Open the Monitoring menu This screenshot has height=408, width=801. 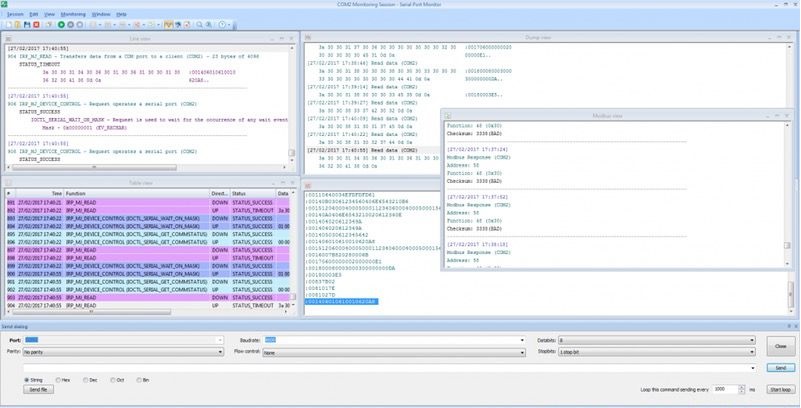pos(73,14)
